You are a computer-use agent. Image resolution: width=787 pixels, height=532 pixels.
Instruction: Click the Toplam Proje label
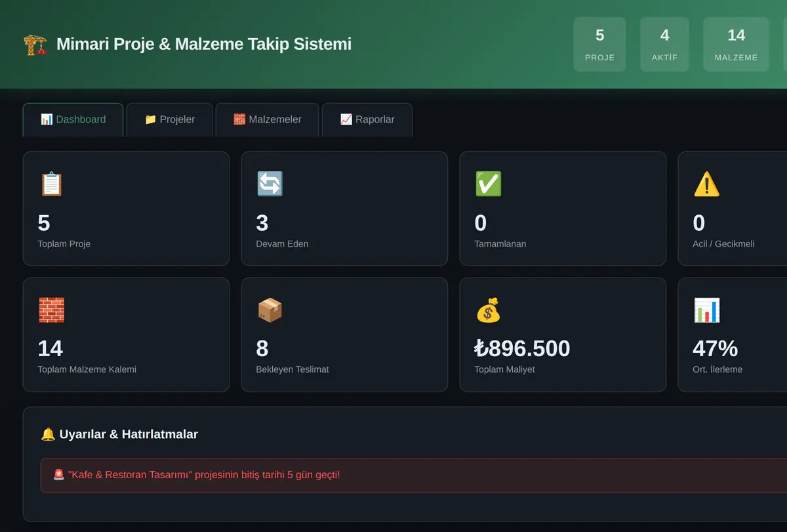pyautogui.click(x=64, y=244)
